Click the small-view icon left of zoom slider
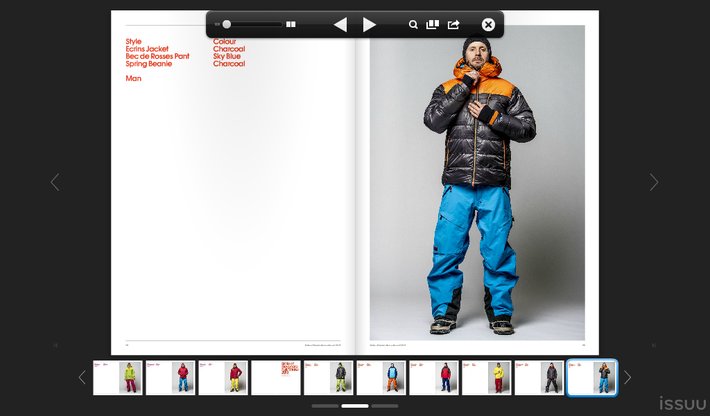The image size is (710, 416). tap(217, 23)
